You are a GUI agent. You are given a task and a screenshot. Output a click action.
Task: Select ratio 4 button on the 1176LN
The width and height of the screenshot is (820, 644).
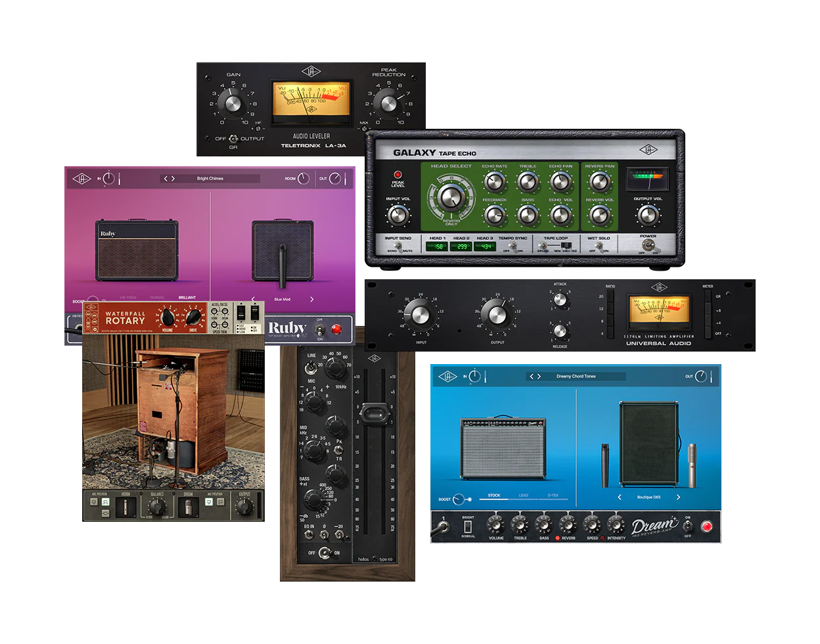pos(610,334)
